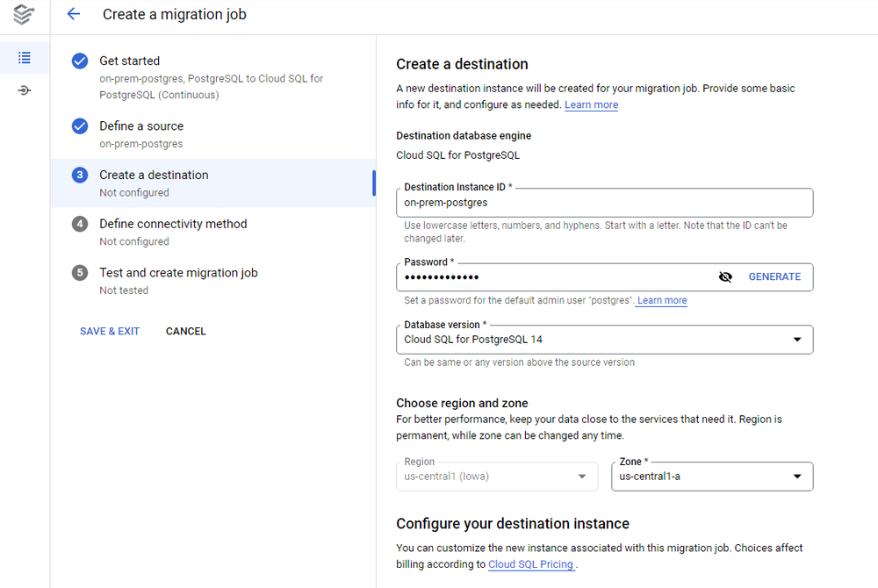Click the Define a source completed check icon
878x588 pixels.
[x=79, y=125]
